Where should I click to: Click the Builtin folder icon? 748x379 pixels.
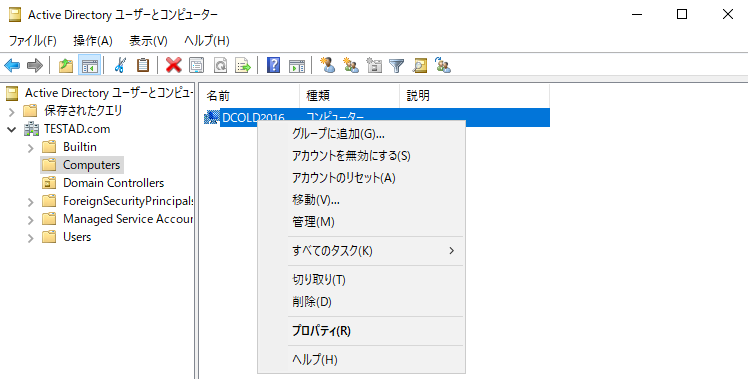click(x=49, y=147)
